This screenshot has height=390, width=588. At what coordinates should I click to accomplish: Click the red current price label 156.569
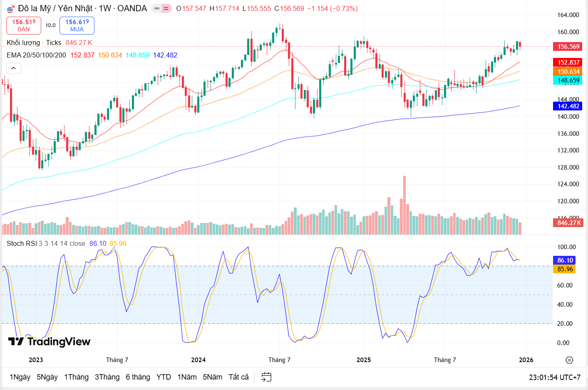click(x=568, y=47)
